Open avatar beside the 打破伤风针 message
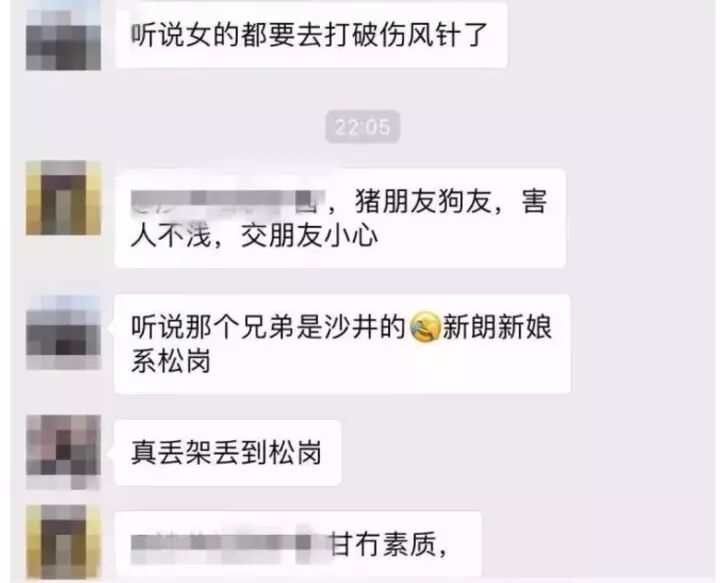Screen dimensions: 720x583 63,35
